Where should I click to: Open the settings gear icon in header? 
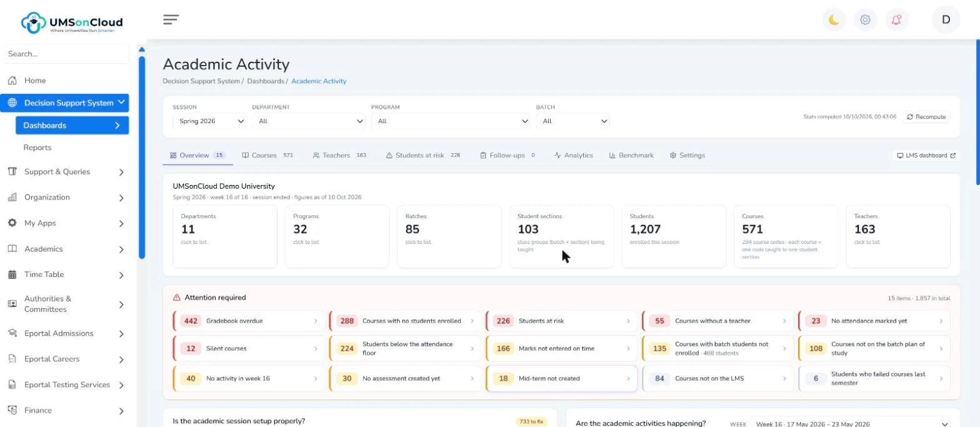[x=865, y=19]
